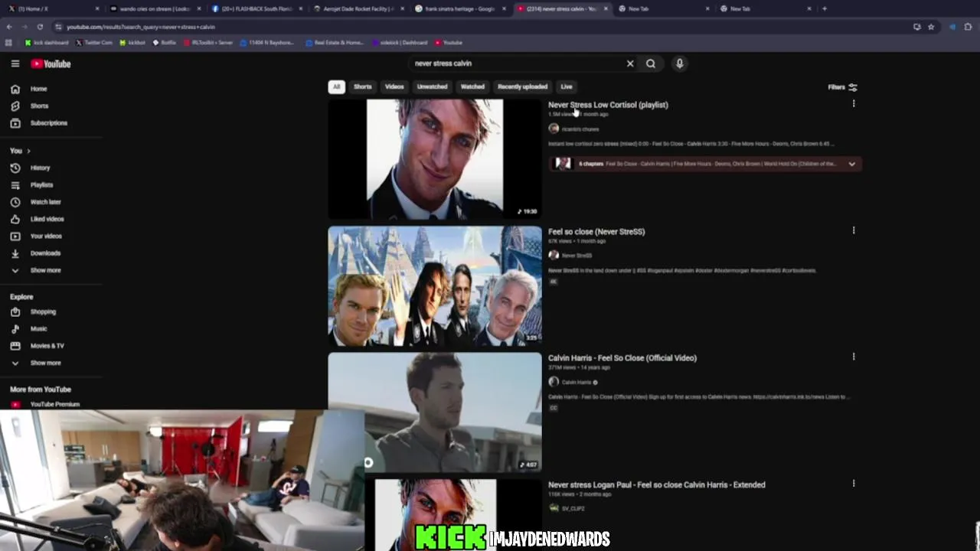Click the browser back arrow
Screen dimensions: 980x551
click(x=9, y=27)
